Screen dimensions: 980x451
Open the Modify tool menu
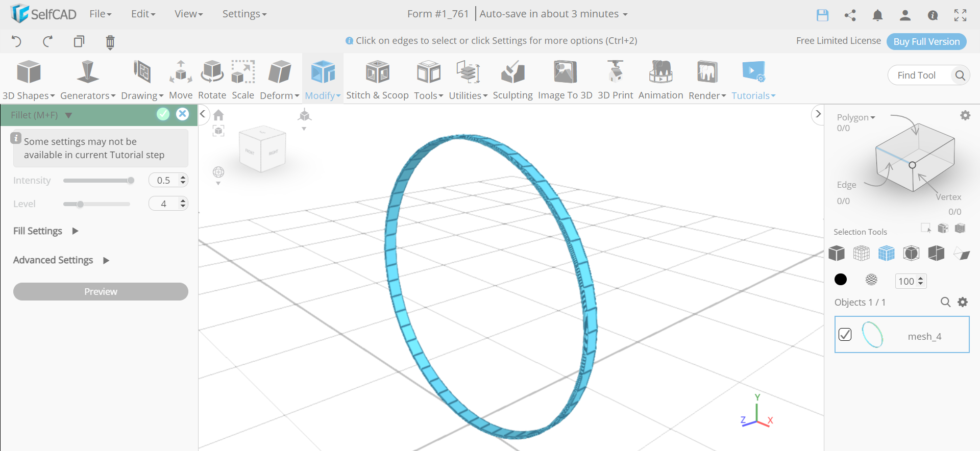pos(323,80)
